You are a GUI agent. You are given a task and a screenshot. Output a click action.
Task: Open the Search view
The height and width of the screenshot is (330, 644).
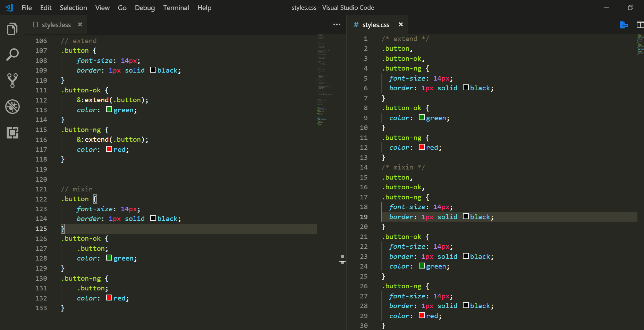(x=12, y=54)
